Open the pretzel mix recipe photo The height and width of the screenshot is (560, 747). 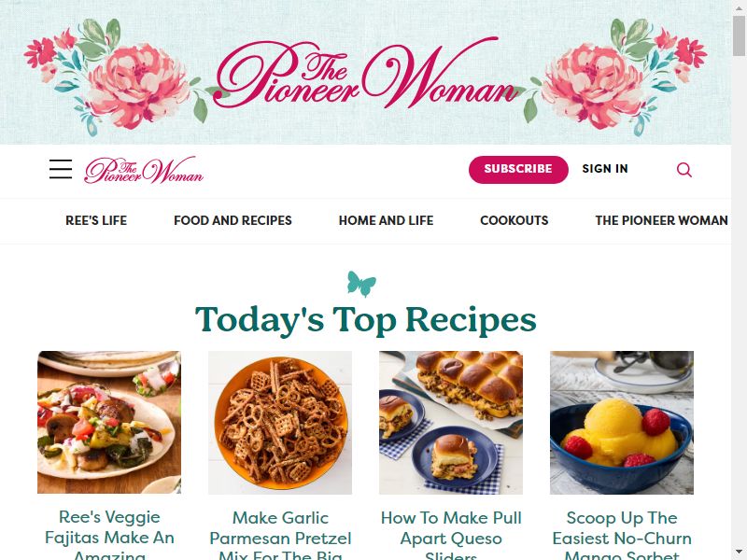coord(280,423)
